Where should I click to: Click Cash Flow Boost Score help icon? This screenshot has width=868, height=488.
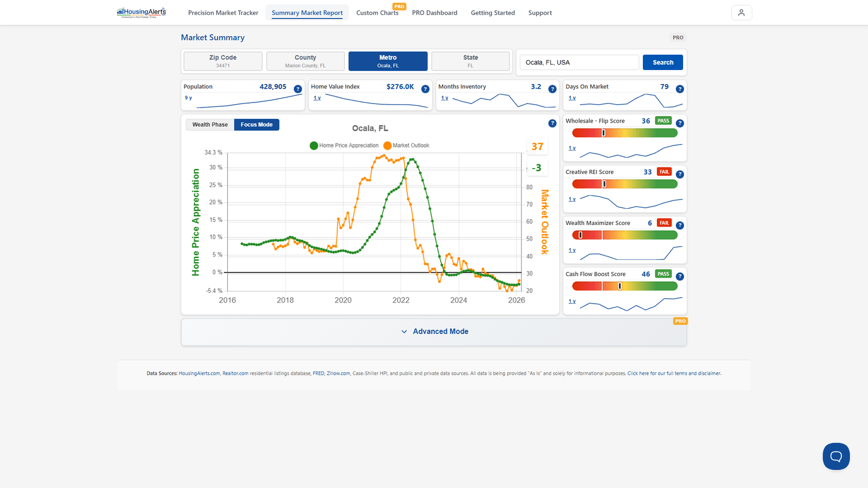tap(680, 276)
